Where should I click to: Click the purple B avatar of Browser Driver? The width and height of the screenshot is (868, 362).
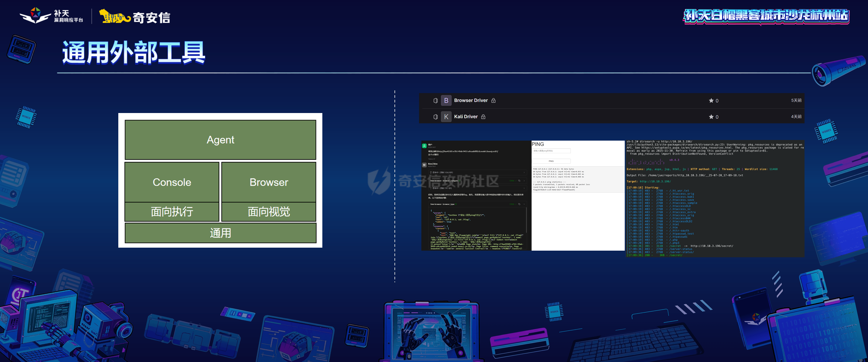click(446, 100)
